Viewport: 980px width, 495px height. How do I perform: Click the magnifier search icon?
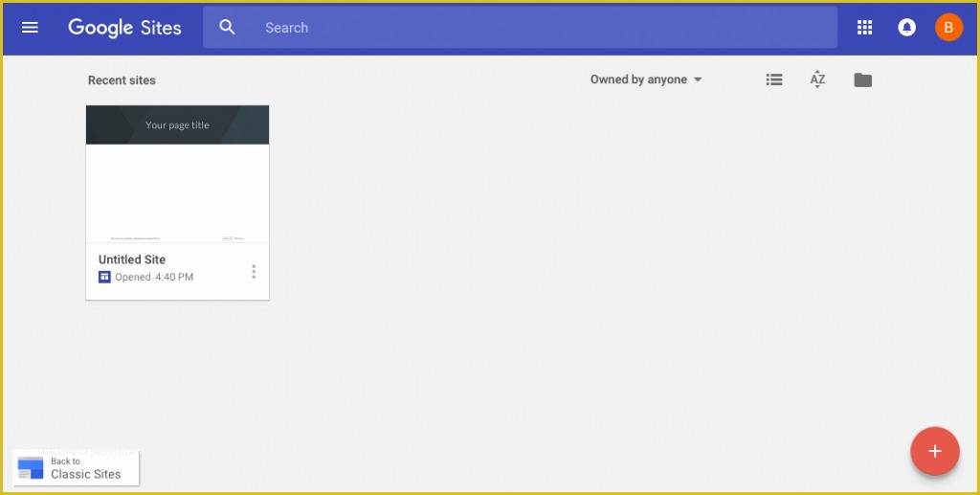(228, 27)
